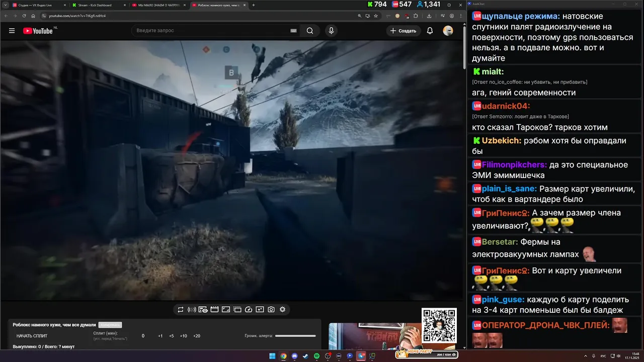Click the "+10" split minutes button

tap(183, 336)
